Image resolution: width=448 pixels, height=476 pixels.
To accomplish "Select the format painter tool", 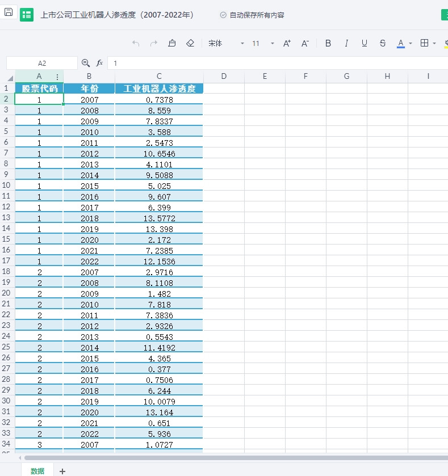I will 172,43.
